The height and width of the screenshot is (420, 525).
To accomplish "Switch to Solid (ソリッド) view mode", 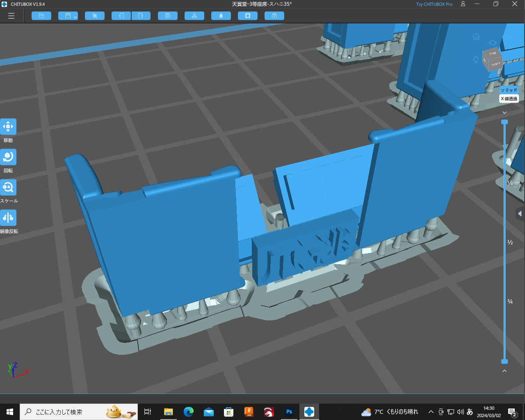I will tap(509, 90).
